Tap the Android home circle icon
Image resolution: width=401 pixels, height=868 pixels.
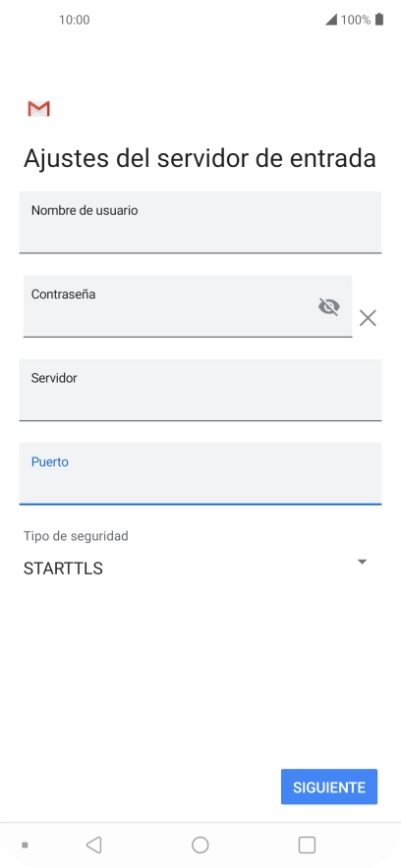(200, 844)
